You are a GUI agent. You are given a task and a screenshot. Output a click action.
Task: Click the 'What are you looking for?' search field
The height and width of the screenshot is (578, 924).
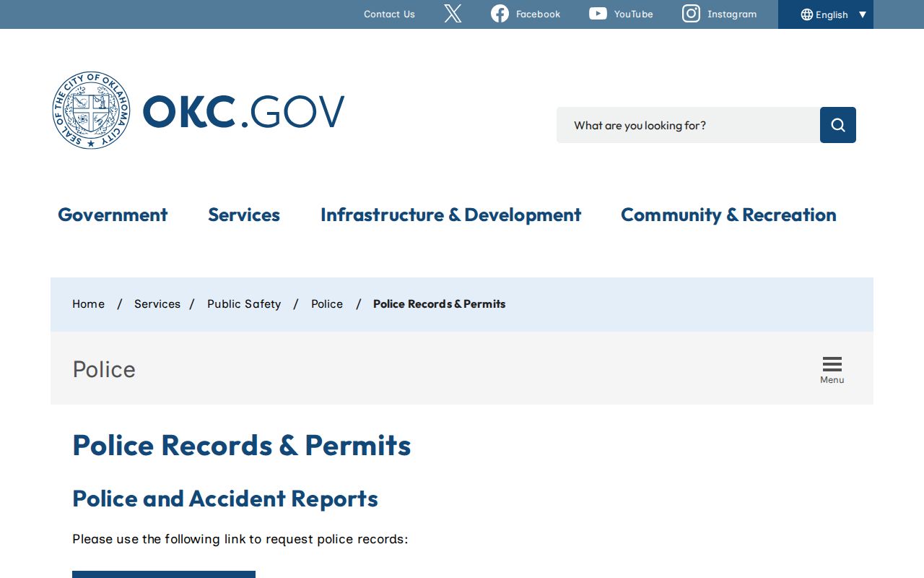(688, 125)
